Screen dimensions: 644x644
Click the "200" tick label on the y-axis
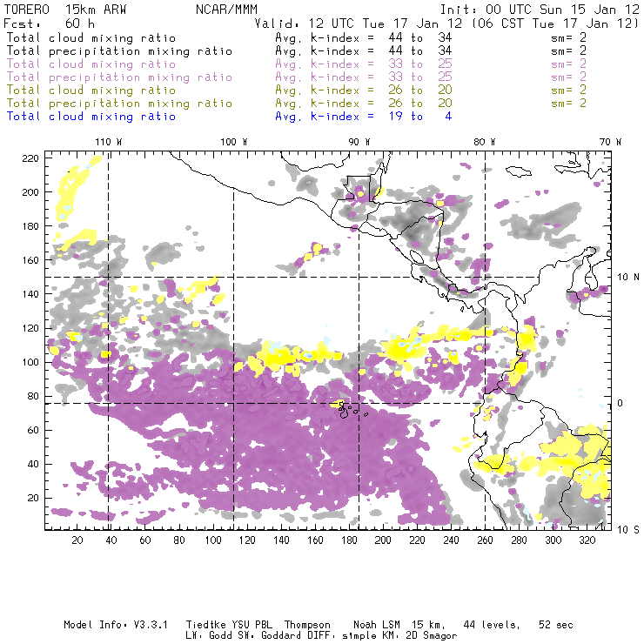30,192
